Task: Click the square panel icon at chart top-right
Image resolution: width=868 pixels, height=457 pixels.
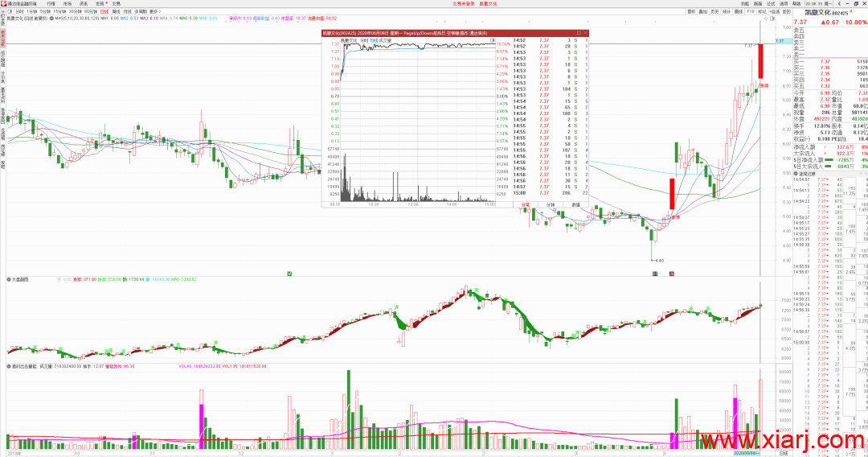Action: coord(773,19)
